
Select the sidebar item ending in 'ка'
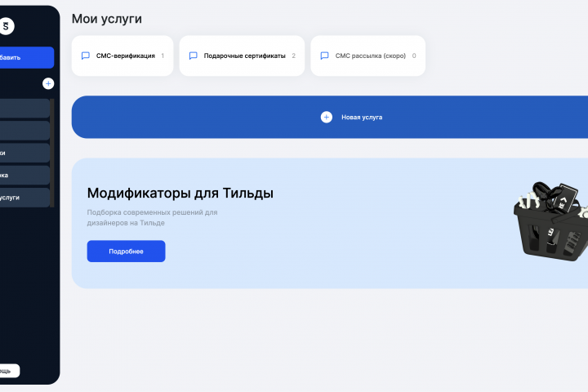(x=24, y=176)
